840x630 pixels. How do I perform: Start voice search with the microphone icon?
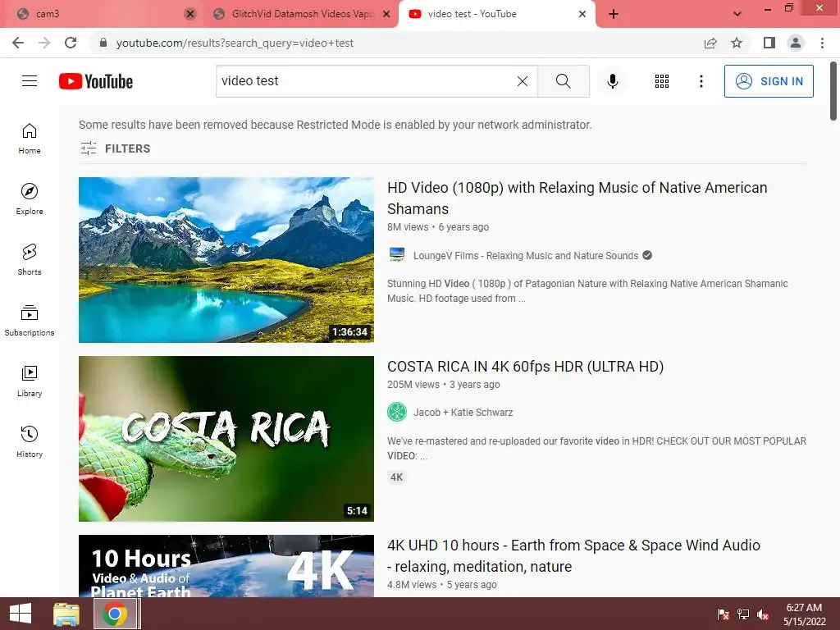coord(612,81)
